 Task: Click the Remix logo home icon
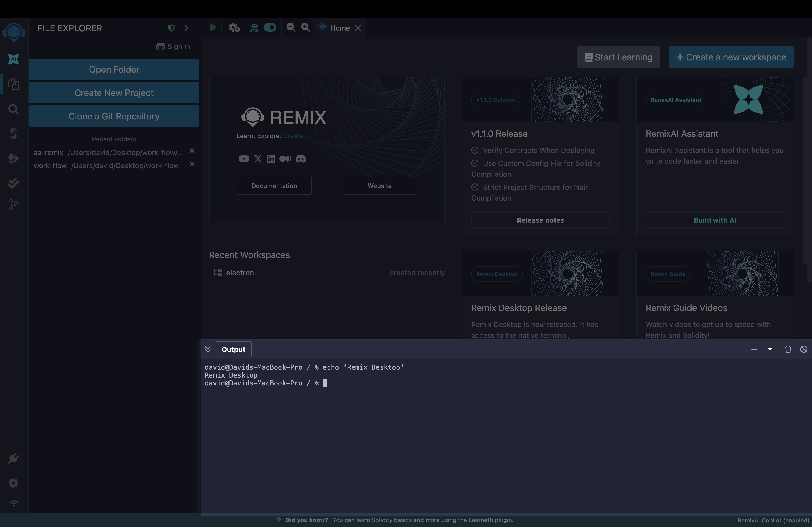click(x=14, y=32)
